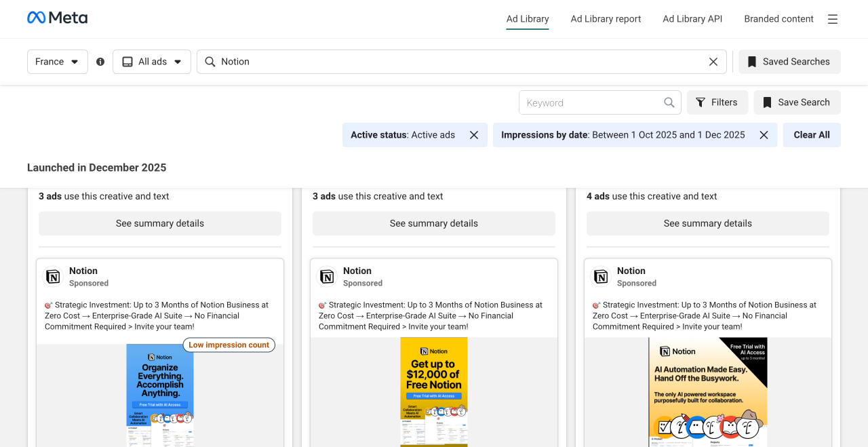Click the Low impression count badge

pos(229,345)
